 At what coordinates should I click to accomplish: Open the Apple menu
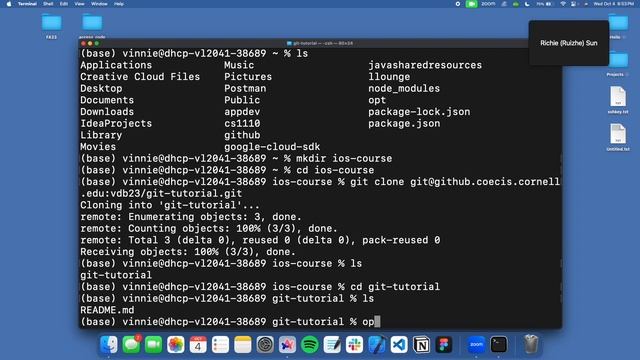click(x=9, y=4)
